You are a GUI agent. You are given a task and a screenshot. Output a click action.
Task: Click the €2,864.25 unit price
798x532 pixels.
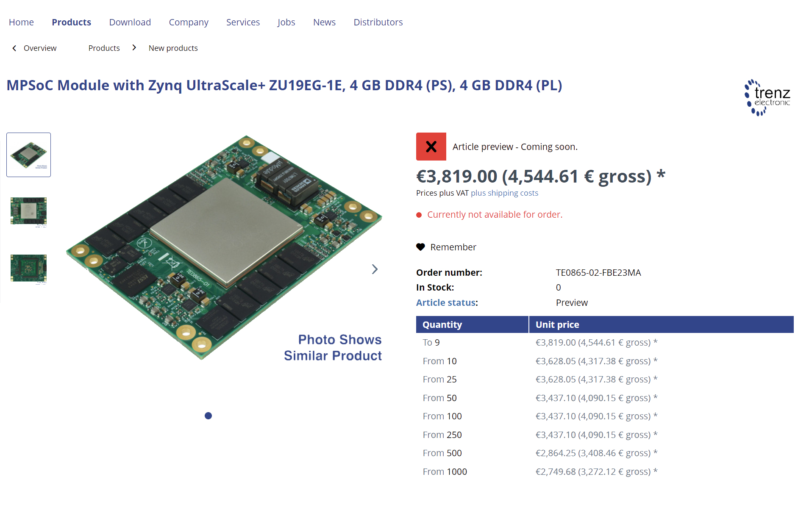pyautogui.click(x=596, y=453)
